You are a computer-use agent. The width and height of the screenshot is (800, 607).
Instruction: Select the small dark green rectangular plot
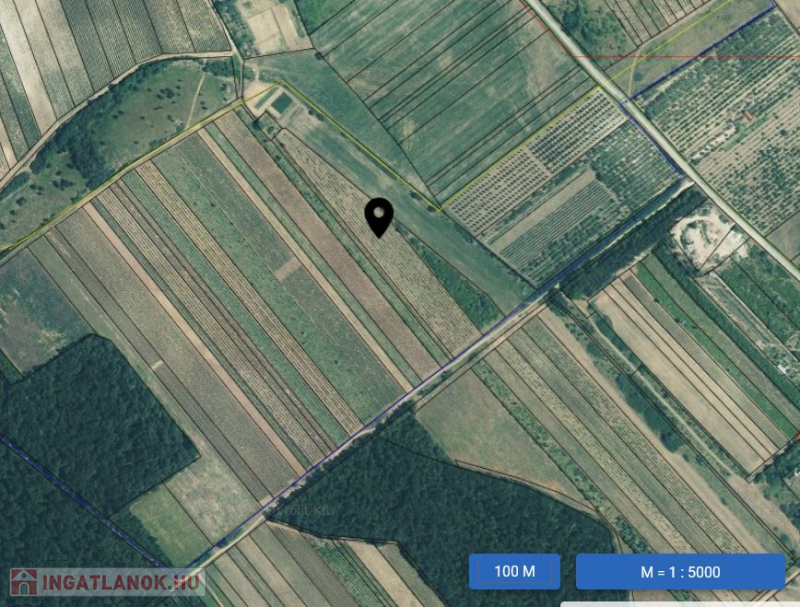282,105
